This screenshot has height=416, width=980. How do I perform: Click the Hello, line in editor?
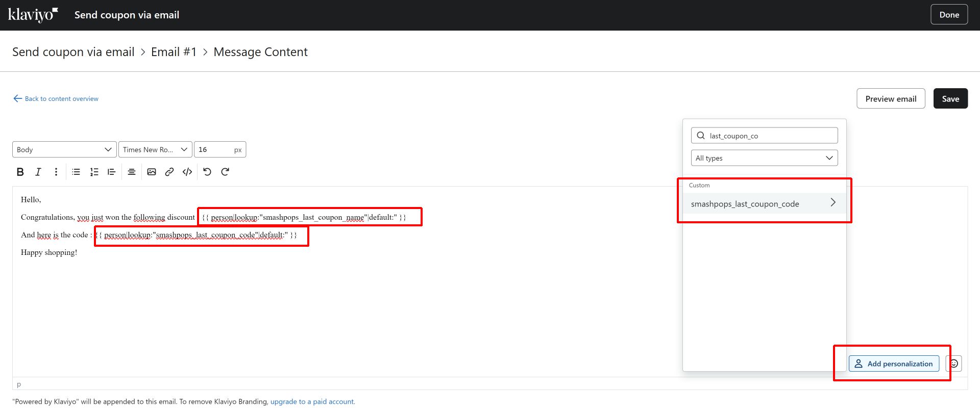tap(31, 199)
